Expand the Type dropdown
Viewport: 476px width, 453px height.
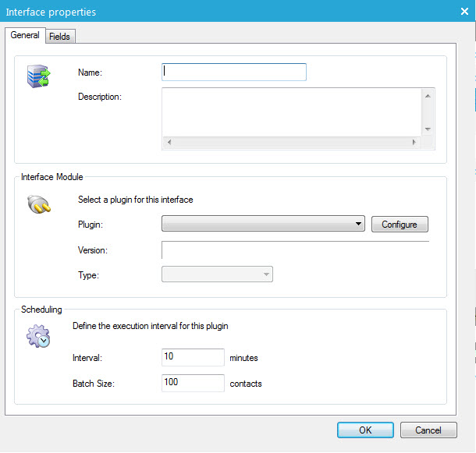tap(217, 274)
